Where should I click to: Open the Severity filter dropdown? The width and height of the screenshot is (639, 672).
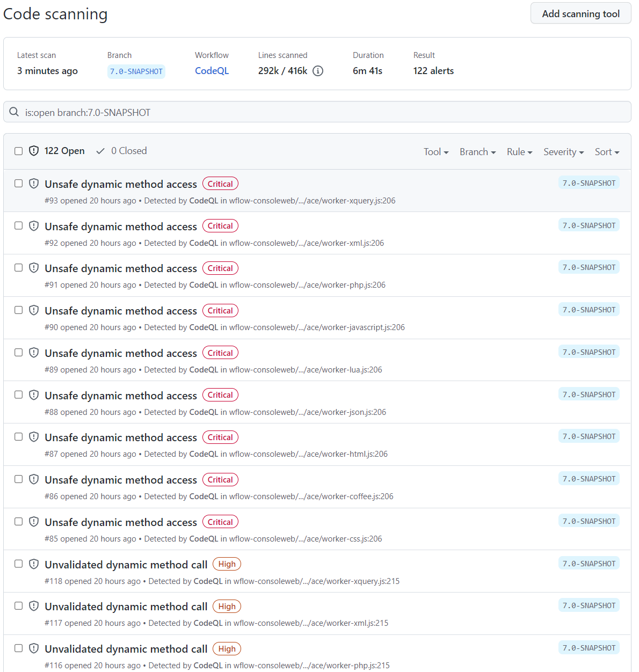click(x=563, y=152)
